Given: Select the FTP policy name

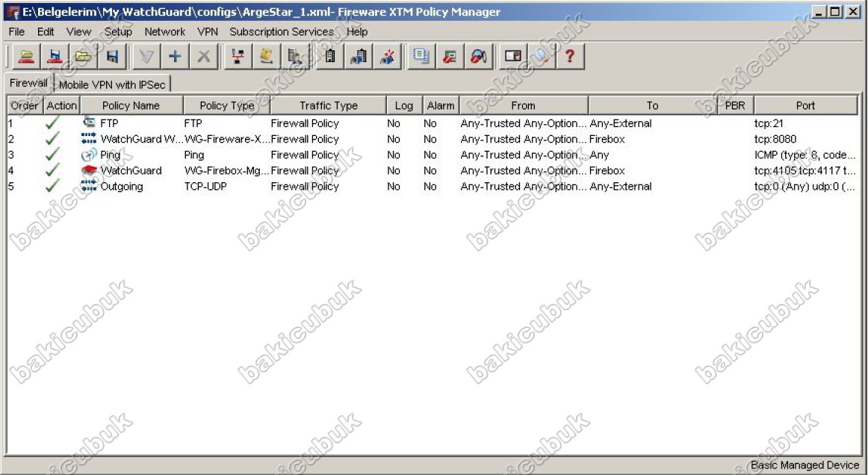Looking at the screenshot, I should [109, 123].
